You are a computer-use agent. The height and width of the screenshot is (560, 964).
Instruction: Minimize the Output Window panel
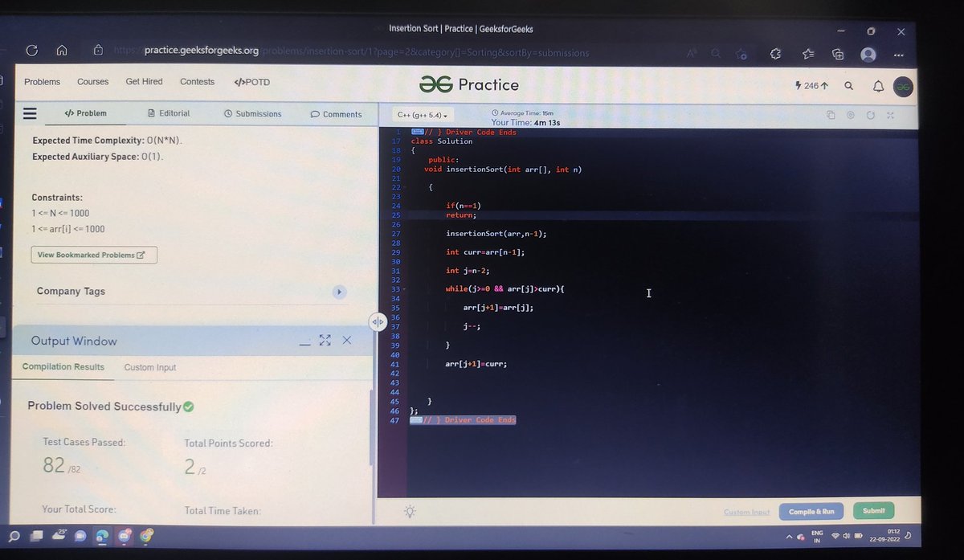[304, 342]
